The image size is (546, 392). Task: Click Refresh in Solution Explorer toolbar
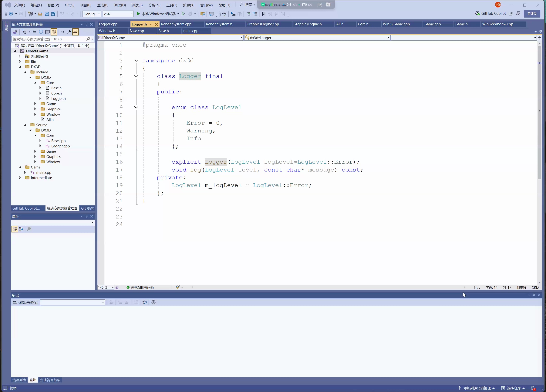(x=41, y=32)
